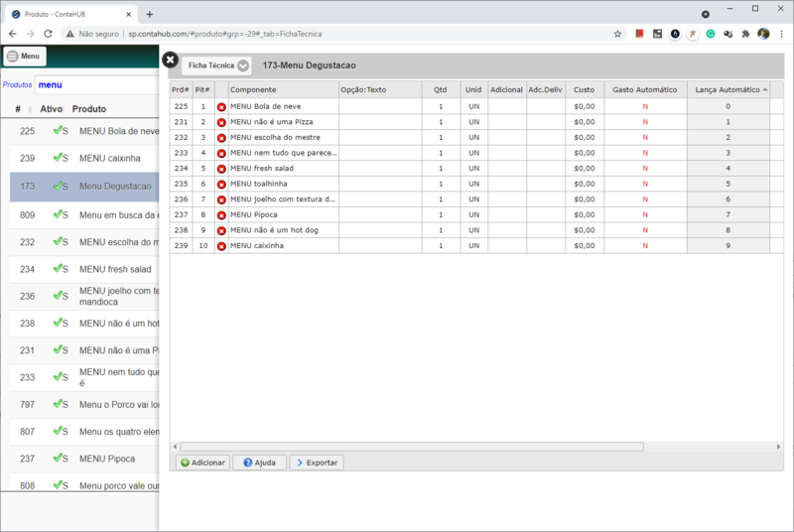Remove component MENU caixinha in table
The width and height of the screenshot is (794, 532).
pyautogui.click(x=221, y=246)
